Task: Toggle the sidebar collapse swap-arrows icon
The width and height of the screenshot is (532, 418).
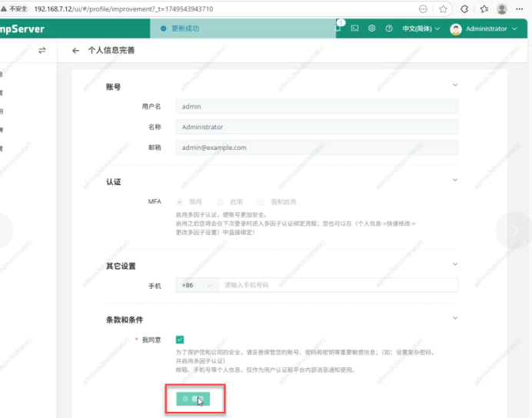Action: (x=42, y=51)
